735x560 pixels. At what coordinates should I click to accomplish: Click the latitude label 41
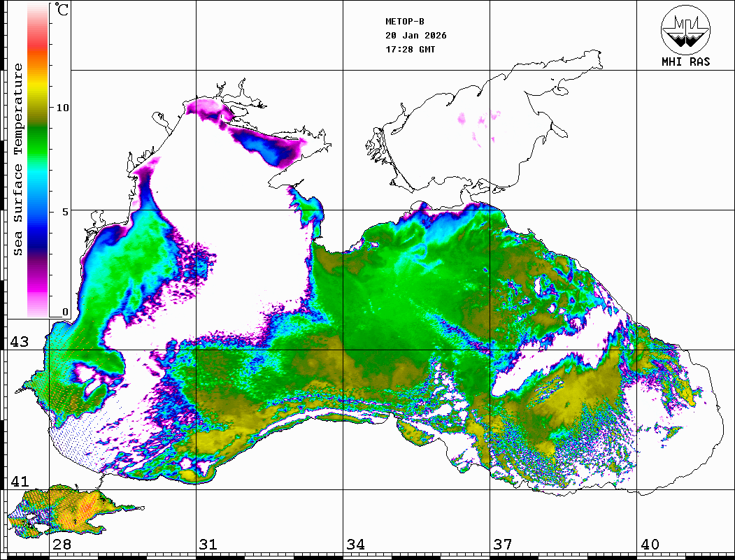click(x=19, y=482)
